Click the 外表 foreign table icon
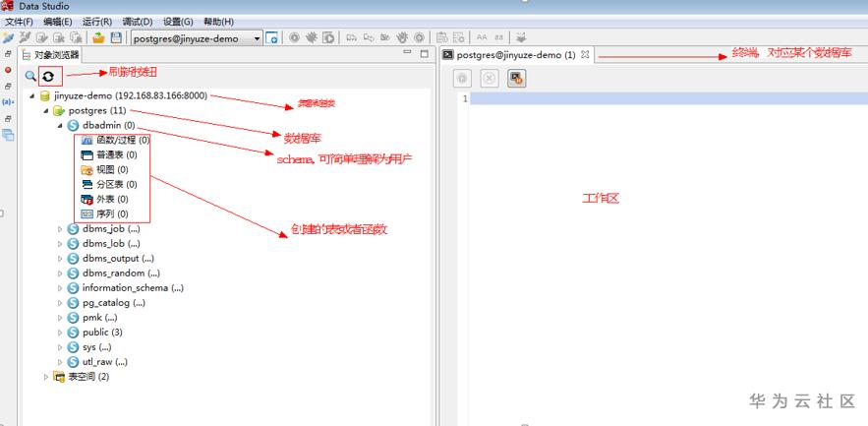Image resolution: width=868 pixels, height=426 pixels. (x=87, y=200)
